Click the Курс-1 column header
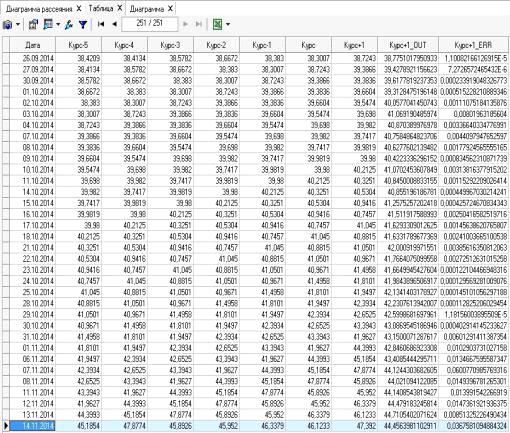The height and width of the screenshot is (433, 510). coord(262,45)
